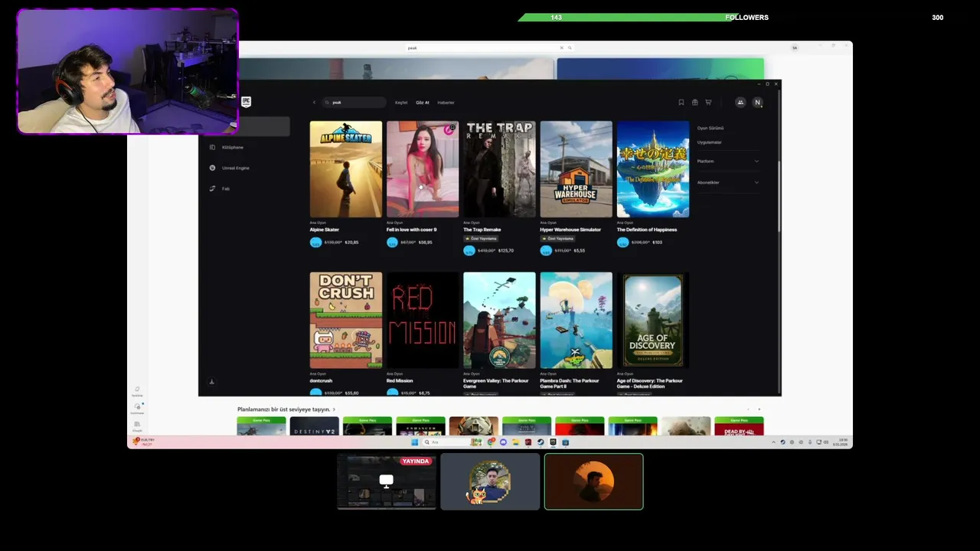980x551 pixels.
Task: Open the friends icon in header
Action: pyautogui.click(x=740, y=103)
